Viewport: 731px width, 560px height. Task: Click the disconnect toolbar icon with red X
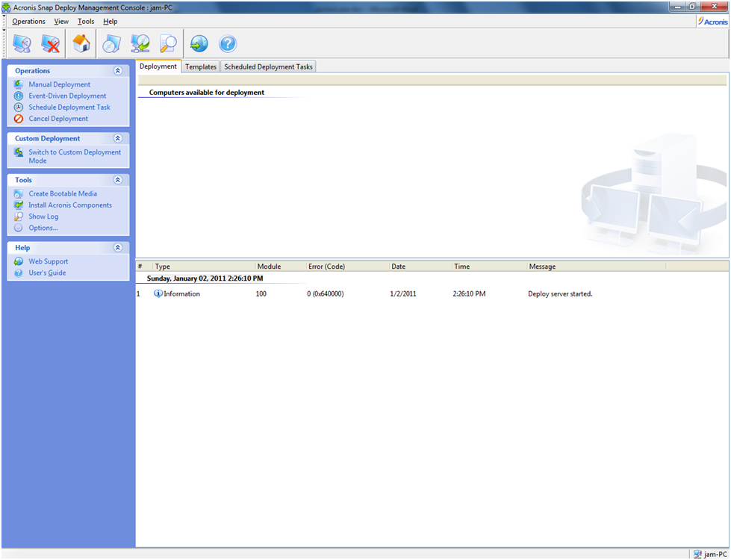(51, 43)
